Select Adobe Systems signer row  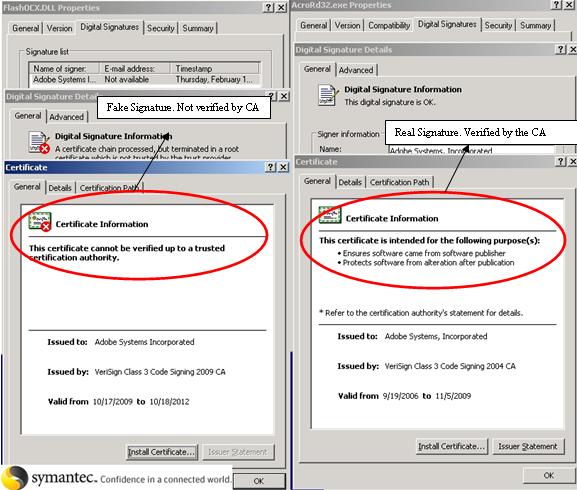(145, 79)
